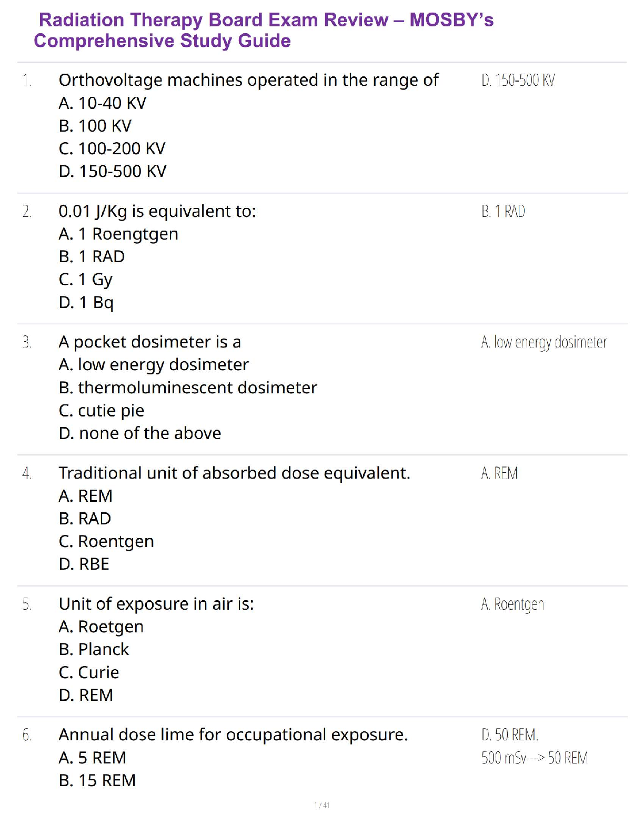Choose option A. 1 Roengtgen
The height and width of the screenshot is (834, 644).
point(118,234)
